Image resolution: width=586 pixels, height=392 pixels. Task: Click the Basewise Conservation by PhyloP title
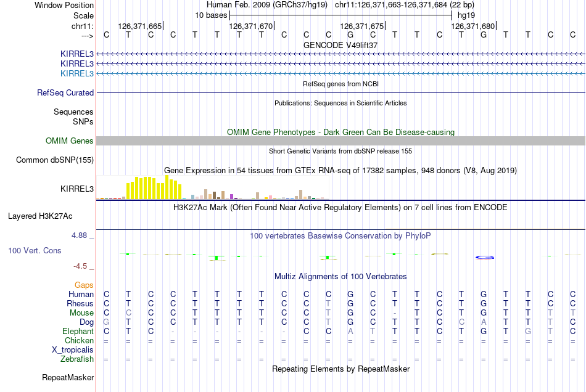click(x=340, y=236)
